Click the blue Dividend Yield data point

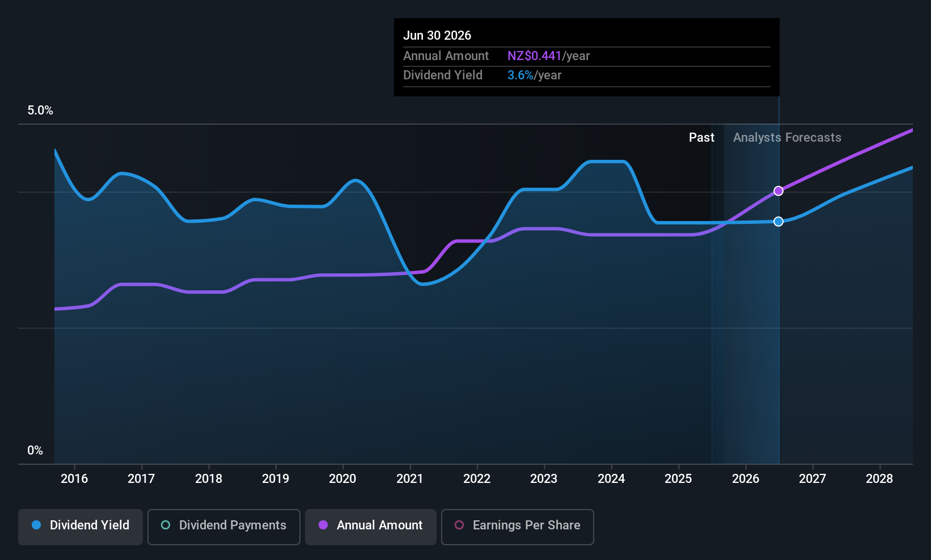[778, 222]
